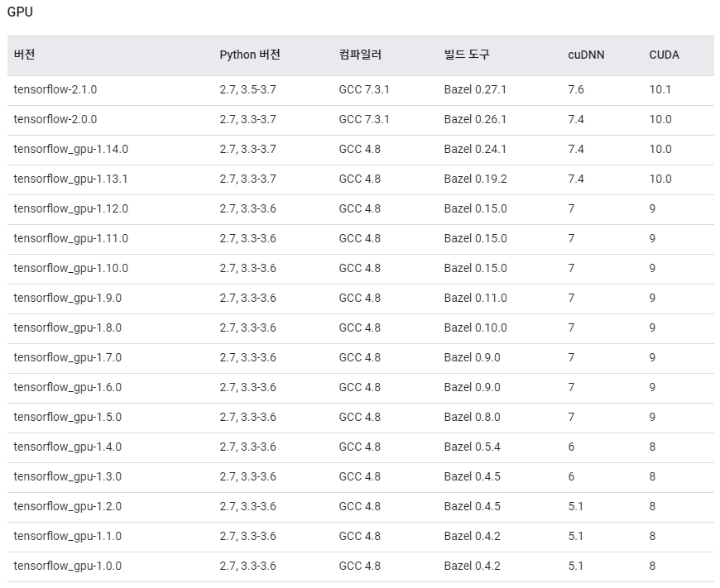
Task: Click the Bazel 0.24.1 cell
Action: tap(475, 149)
